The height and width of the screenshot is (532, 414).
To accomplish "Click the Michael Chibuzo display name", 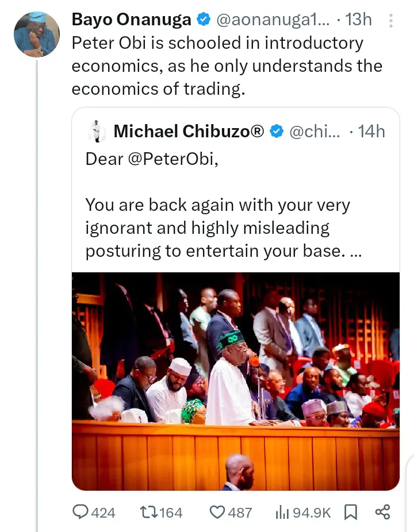I will pos(189,132).
